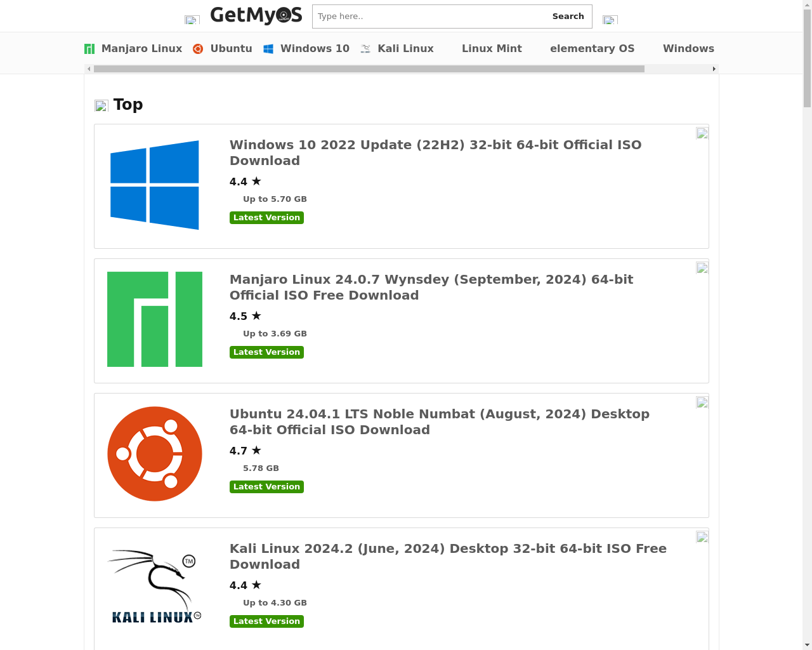Click the Latest Version badge on Windows 10 card
Viewport: 812px width, 650px height.
pos(266,218)
